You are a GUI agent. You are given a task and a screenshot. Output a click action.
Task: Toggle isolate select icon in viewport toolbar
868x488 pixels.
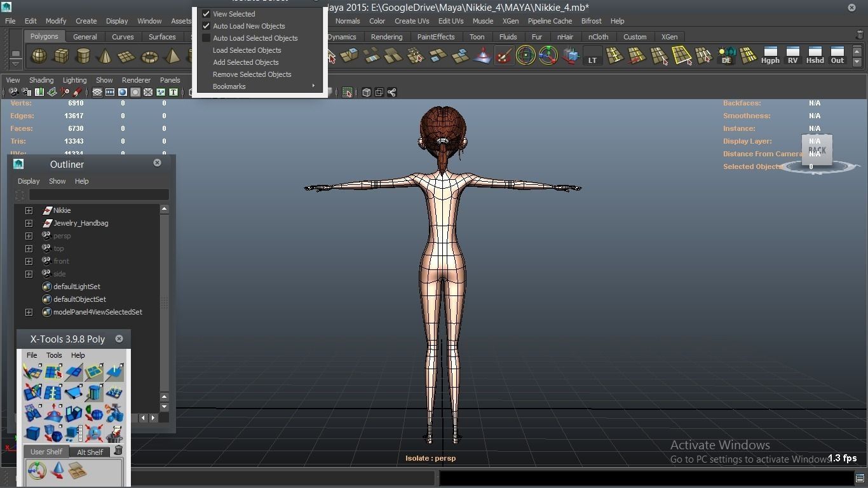coord(347,92)
